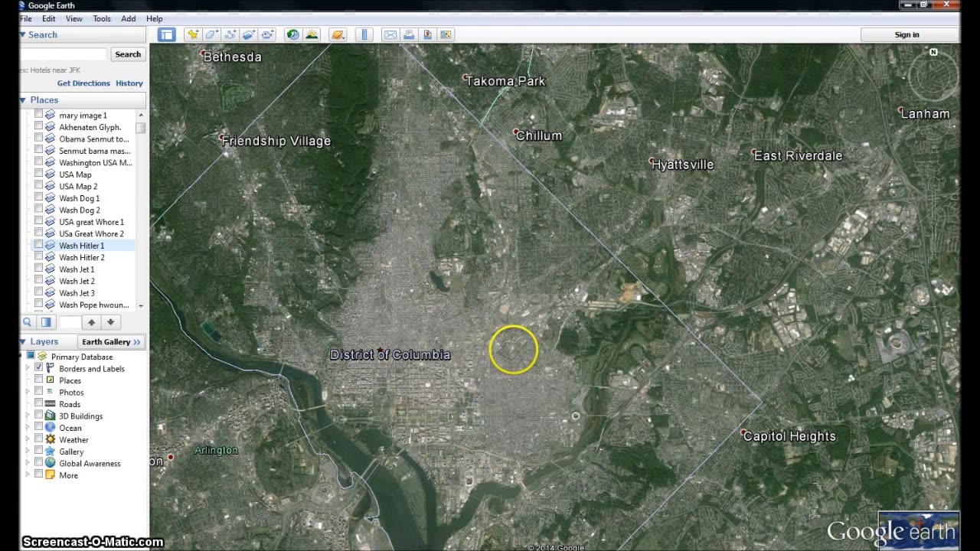View this location in Google Maps

[x=446, y=34]
